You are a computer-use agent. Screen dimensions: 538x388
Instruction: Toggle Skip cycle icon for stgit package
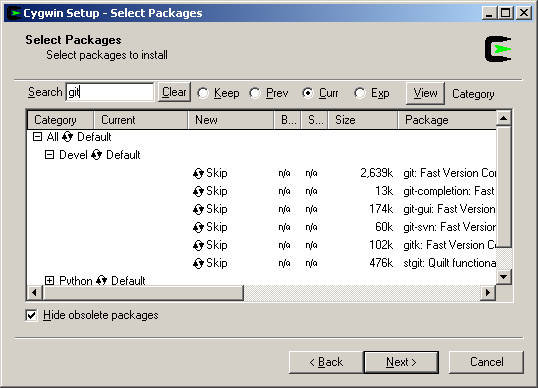tap(198, 263)
